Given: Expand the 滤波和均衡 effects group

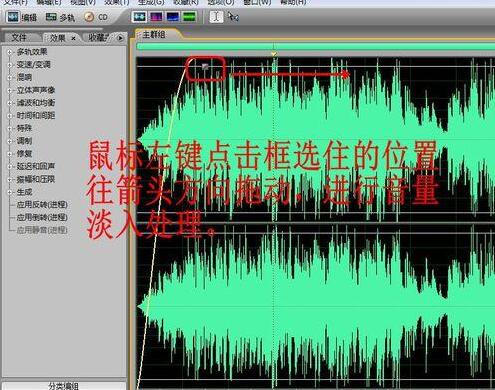Looking at the screenshot, I should (x=10, y=103).
